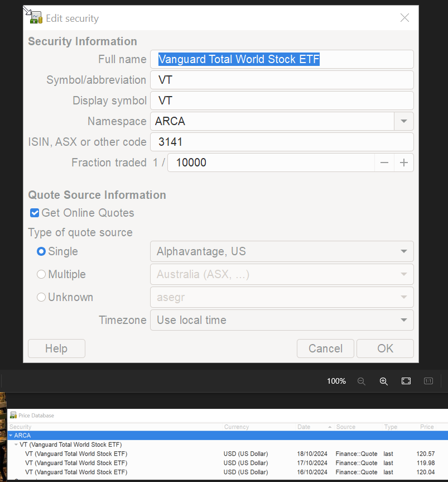Open the Timezone Use local time dropdown
The height and width of the screenshot is (482, 448).
click(x=282, y=320)
